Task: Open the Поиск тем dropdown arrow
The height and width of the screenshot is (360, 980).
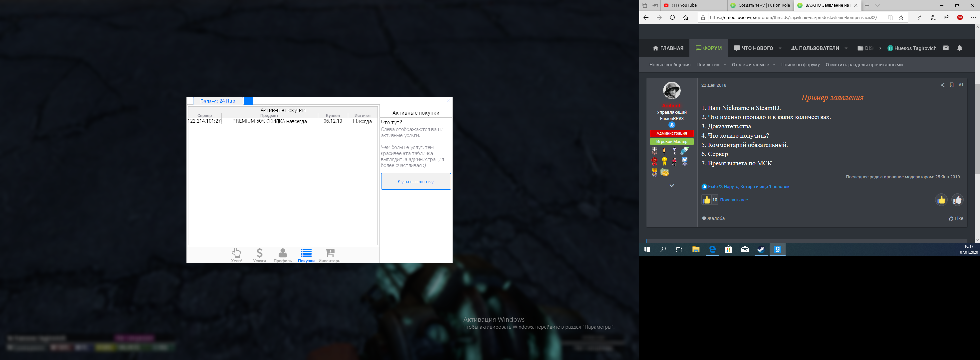Action: [x=724, y=65]
